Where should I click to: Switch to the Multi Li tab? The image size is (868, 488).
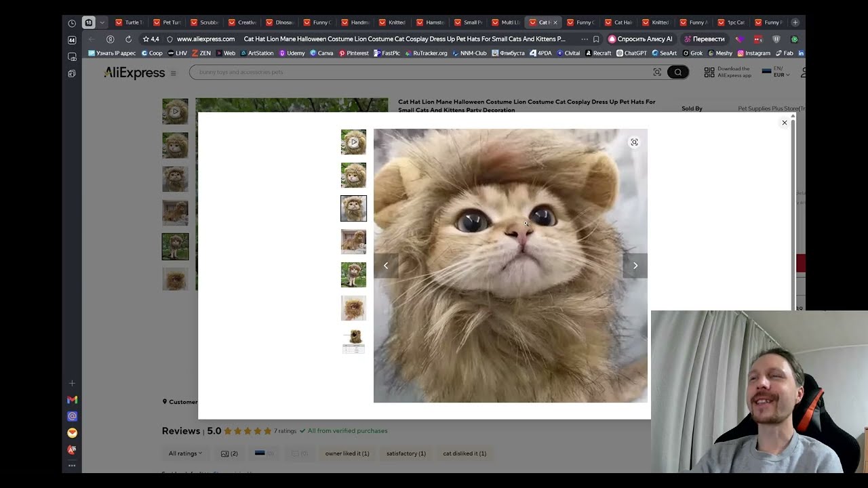(506, 22)
